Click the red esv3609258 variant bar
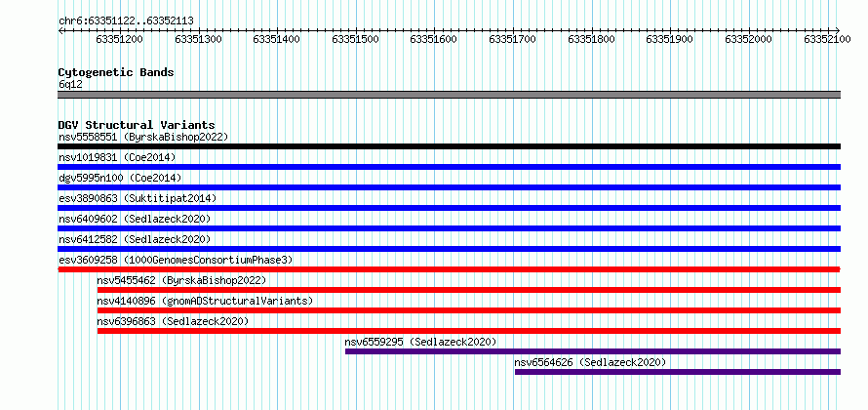 pos(449,269)
